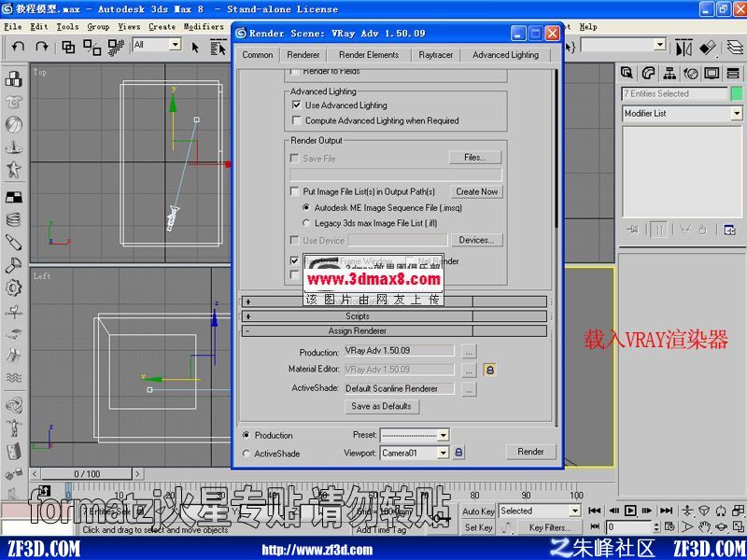Image resolution: width=747 pixels, height=560 pixels.
Task: Select Autodesk ME Image Sequence File option
Action: [x=306, y=207]
